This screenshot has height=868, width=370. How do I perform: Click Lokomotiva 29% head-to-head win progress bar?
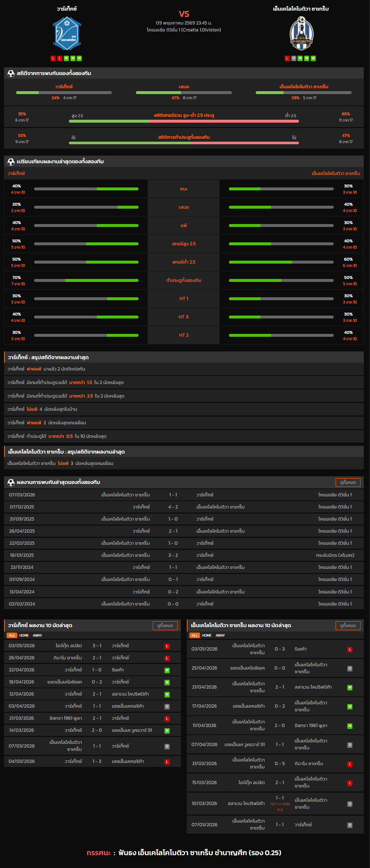tap(304, 93)
